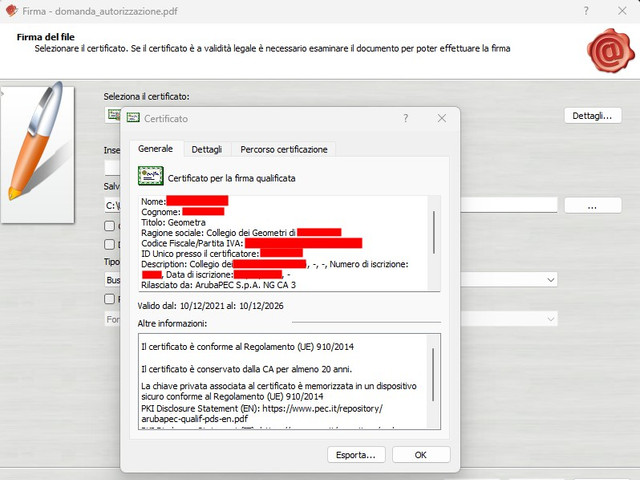Click the help question mark in Certificato dialog

405,118
